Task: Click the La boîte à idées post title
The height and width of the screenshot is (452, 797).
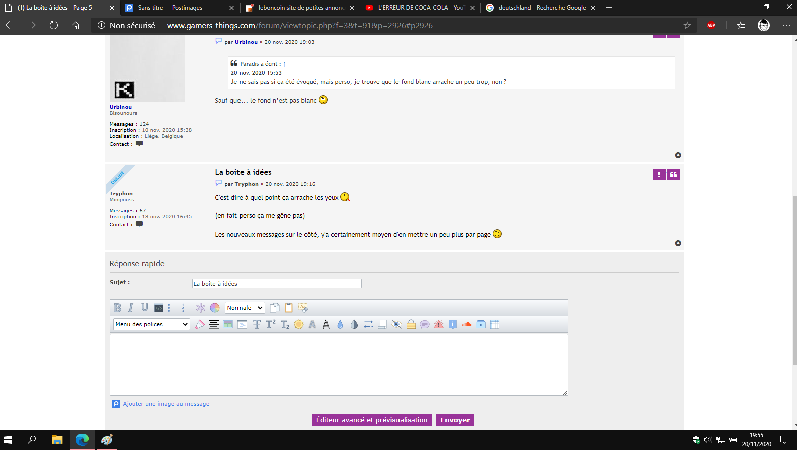Action: 243,172
